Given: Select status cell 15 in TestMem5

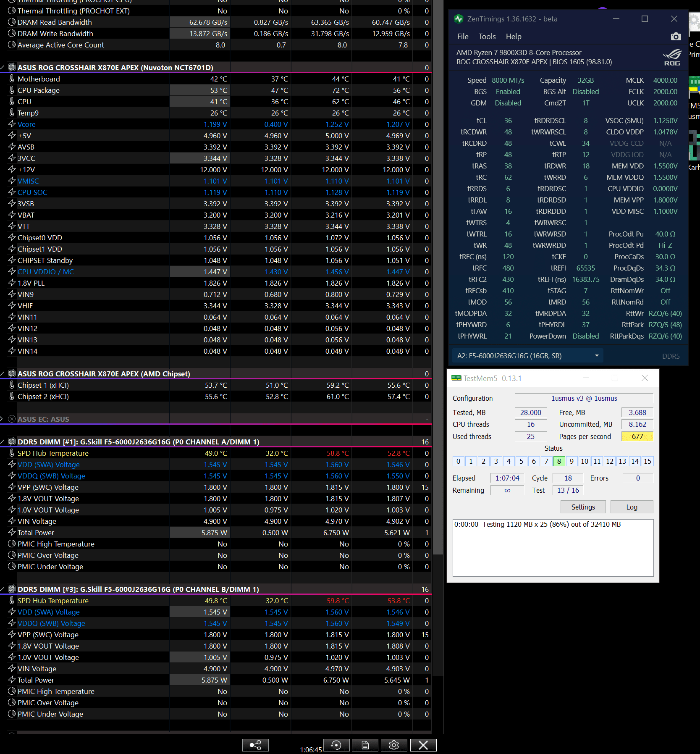Looking at the screenshot, I should pyautogui.click(x=648, y=461).
